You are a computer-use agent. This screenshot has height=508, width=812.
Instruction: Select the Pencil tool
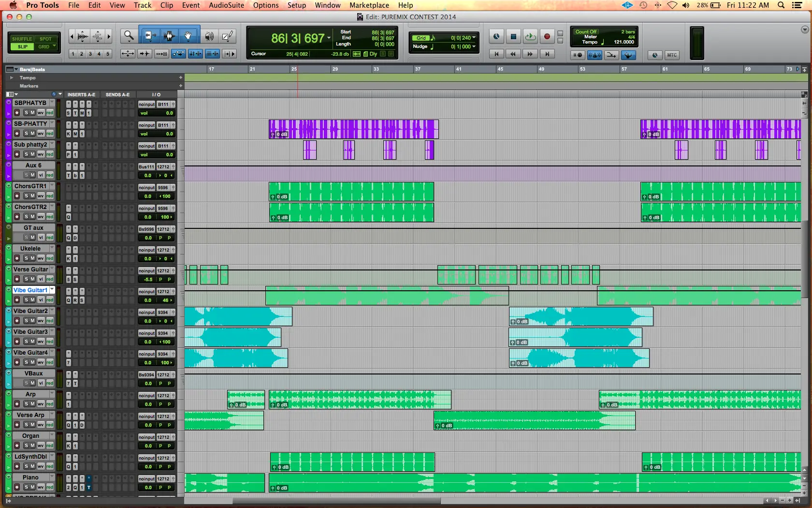pos(228,36)
